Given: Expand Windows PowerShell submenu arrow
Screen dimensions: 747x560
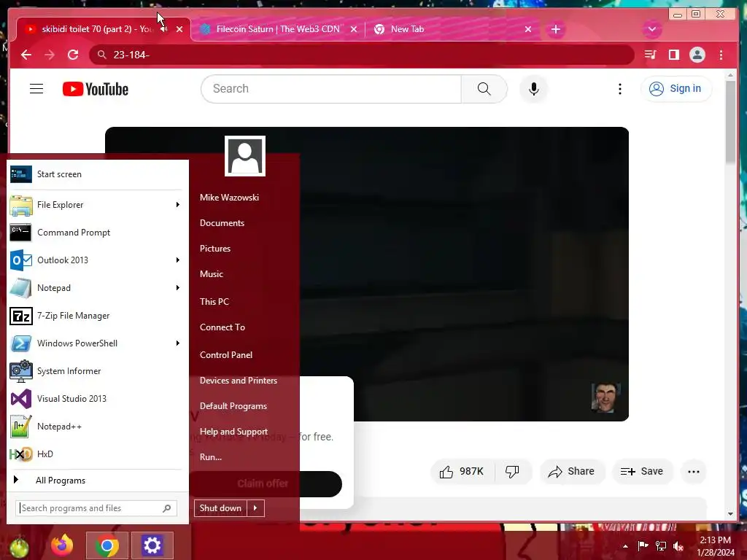Looking at the screenshot, I should point(178,343).
